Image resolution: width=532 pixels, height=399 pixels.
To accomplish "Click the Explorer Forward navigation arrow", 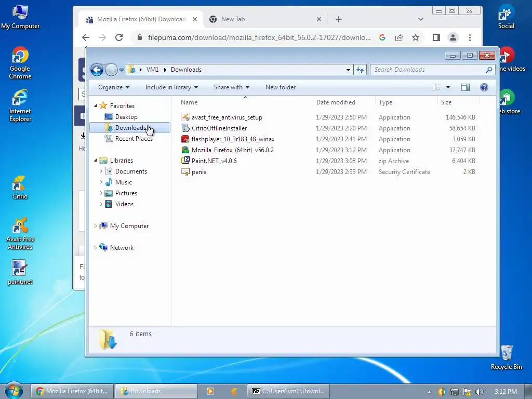I will click(x=111, y=70).
